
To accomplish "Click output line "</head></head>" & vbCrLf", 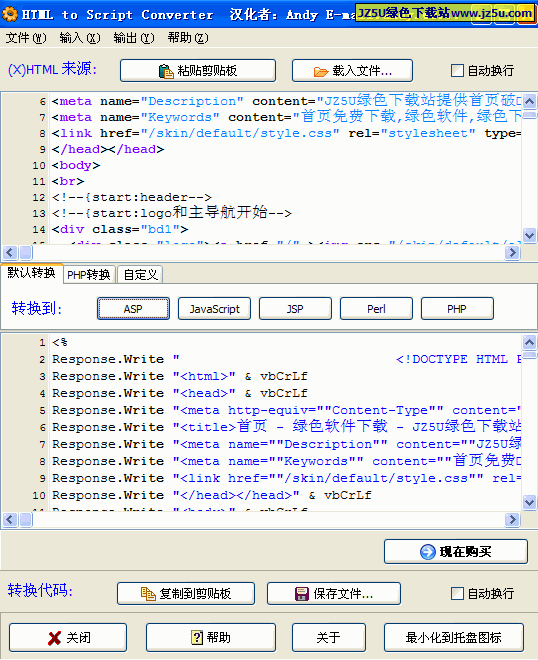I will coord(212,495).
